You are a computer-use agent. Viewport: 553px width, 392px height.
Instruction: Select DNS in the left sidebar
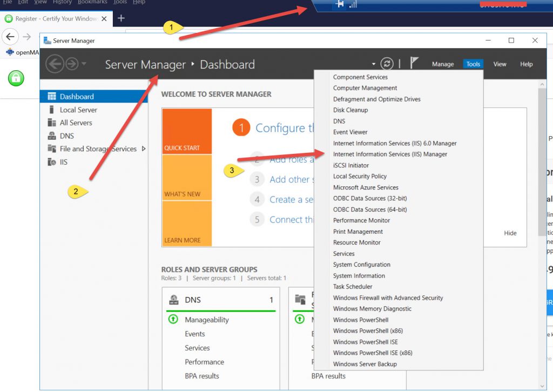pyautogui.click(x=67, y=136)
